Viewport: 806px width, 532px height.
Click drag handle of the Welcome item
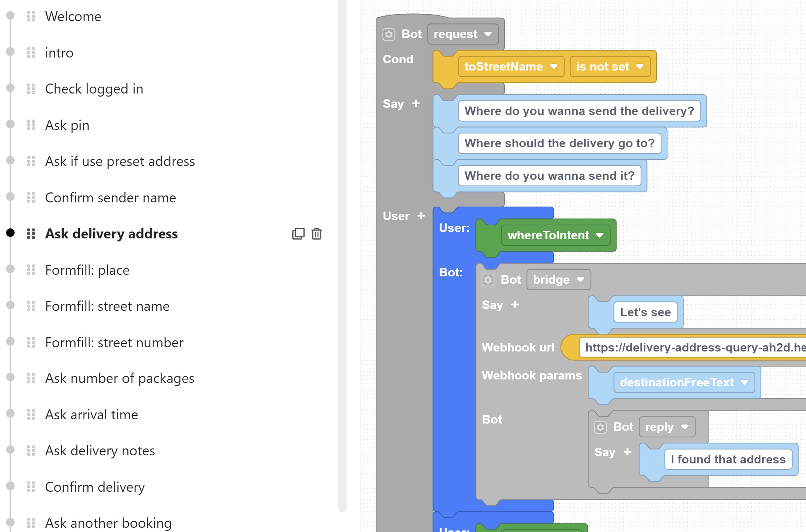click(x=31, y=16)
